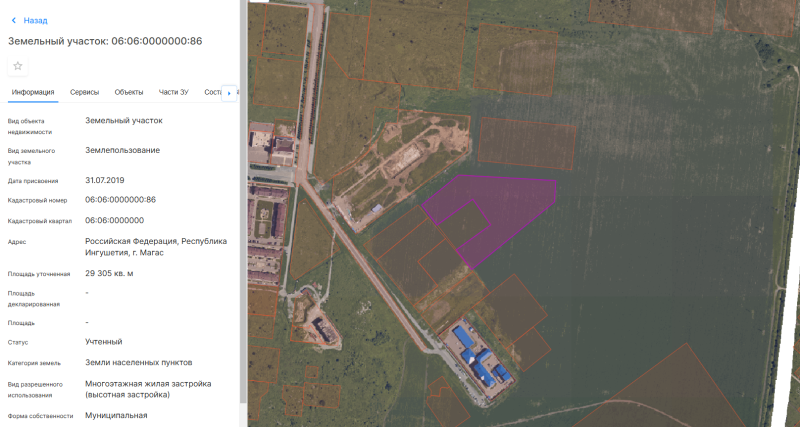Click the area value 29 305 кв. м
Screen dimensions: 800x427
(x=109, y=273)
